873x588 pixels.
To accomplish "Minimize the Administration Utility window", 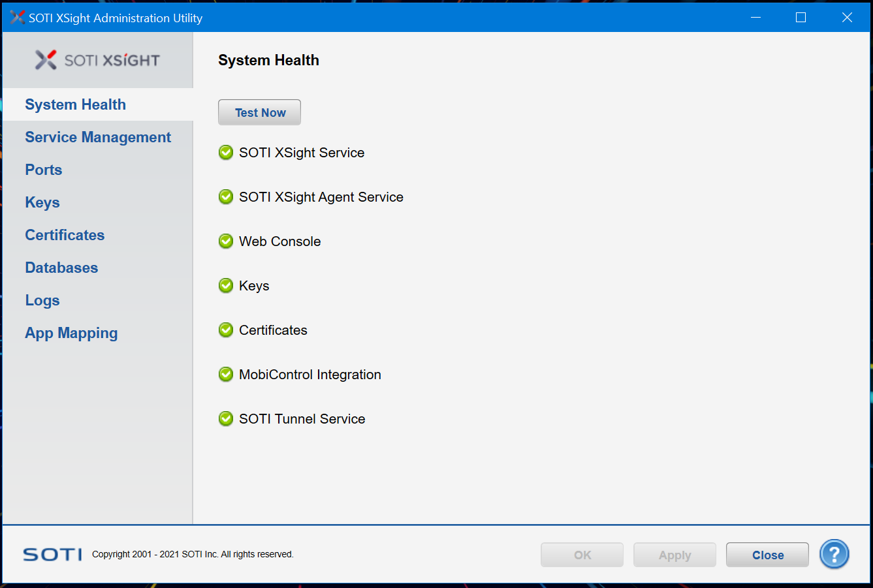I will pos(756,18).
